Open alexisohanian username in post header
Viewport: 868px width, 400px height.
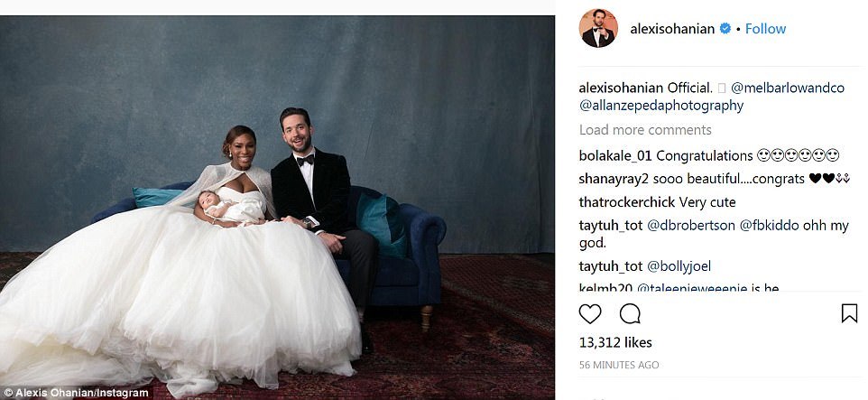pyautogui.click(x=672, y=29)
